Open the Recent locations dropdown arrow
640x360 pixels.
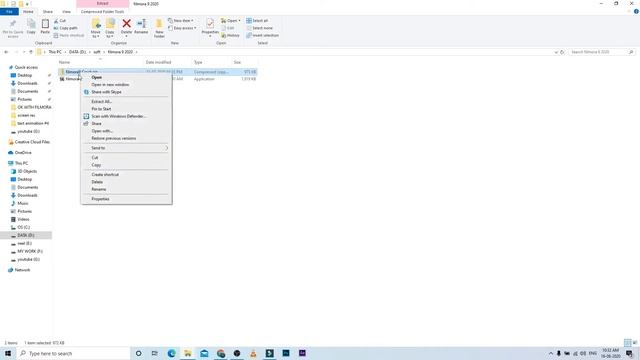[24, 52]
